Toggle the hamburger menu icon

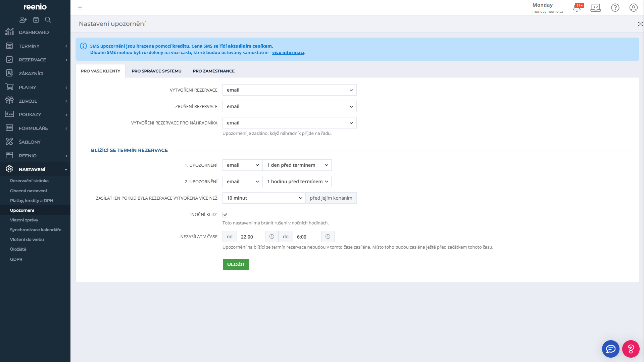click(80, 7)
